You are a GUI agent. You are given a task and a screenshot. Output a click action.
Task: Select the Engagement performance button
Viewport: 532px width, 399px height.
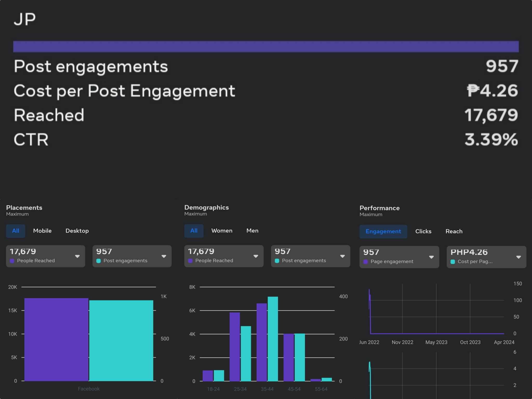(x=383, y=231)
